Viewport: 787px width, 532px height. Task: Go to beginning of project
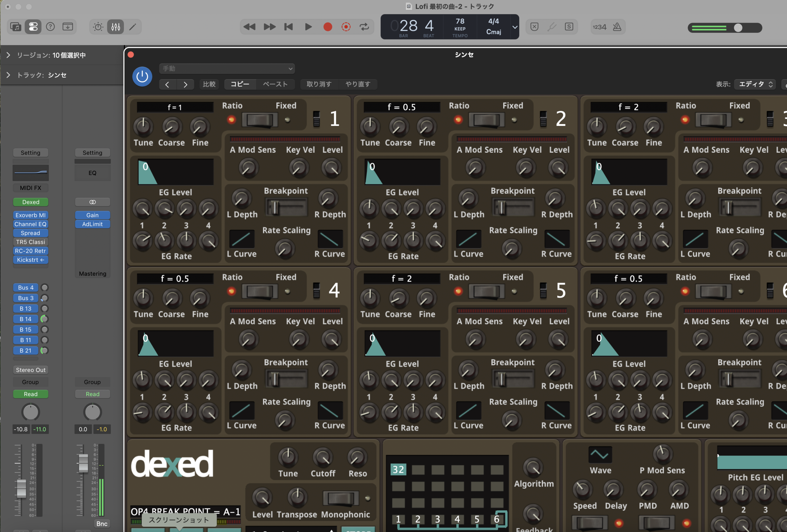289,27
